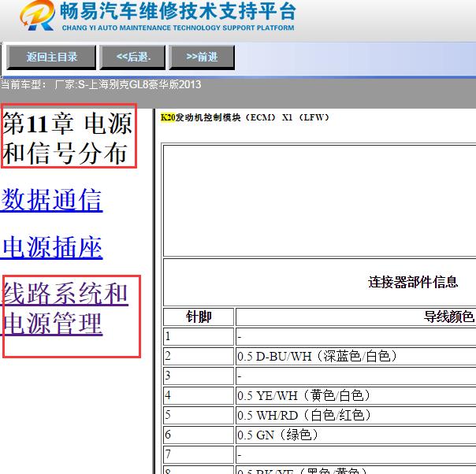Screen dimensions: 476x474
Task: Select the 0.5 D-BU/WH wire color cell
Action: (x=355, y=356)
